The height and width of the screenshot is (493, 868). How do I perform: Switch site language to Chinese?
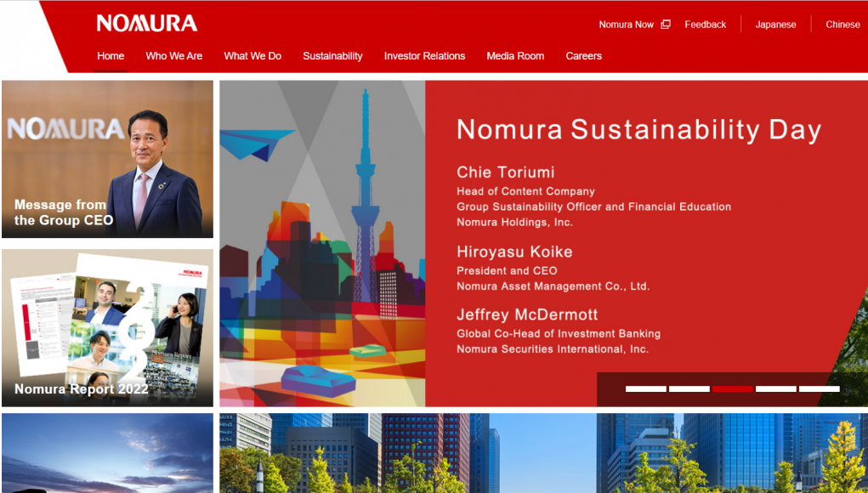click(x=842, y=25)
